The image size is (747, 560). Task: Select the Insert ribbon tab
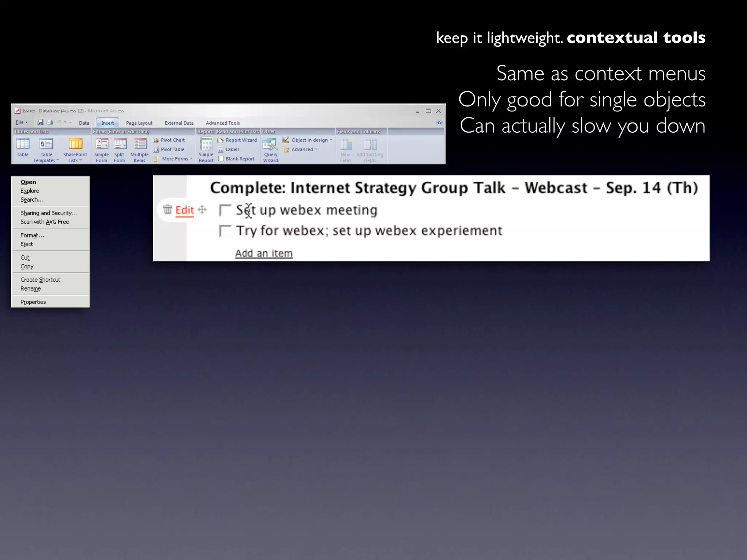pyautogui.click(x=108, y=123)
